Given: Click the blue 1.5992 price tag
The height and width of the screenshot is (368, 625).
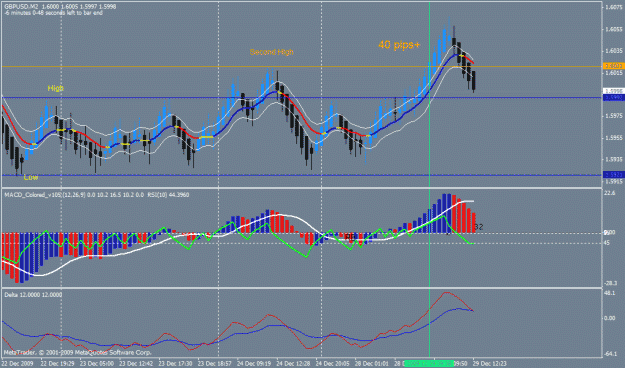Looking at the screenshot, I should pos(613,97).
